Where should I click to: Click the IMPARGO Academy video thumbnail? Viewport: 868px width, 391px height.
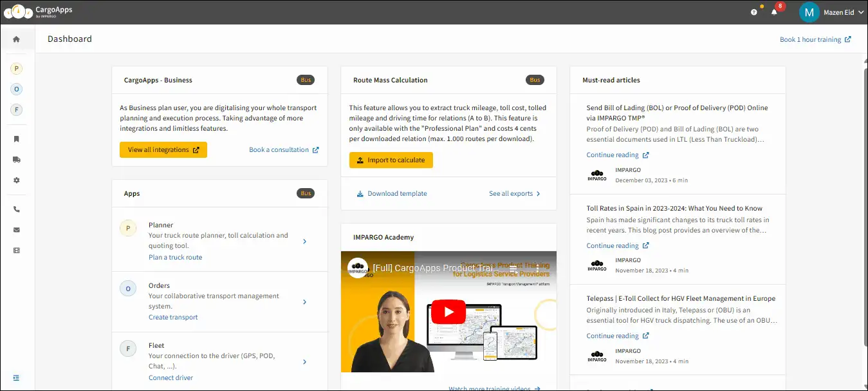click(448, 312)
